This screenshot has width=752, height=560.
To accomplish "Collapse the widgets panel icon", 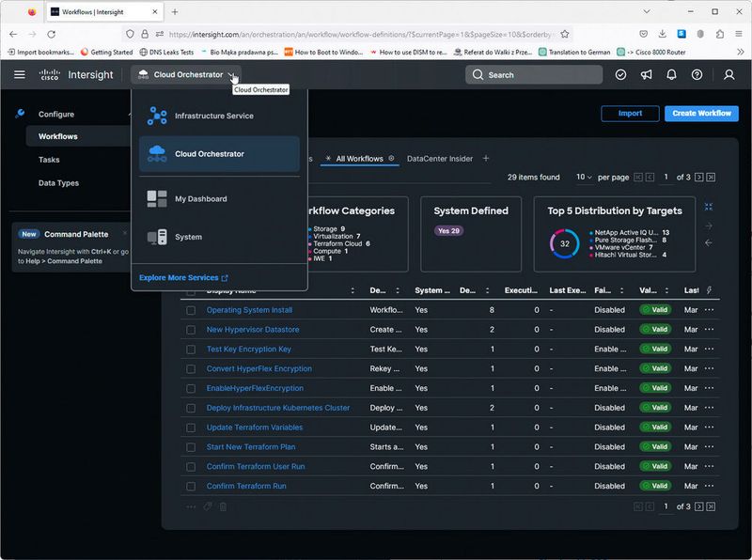I will (709, 207).
